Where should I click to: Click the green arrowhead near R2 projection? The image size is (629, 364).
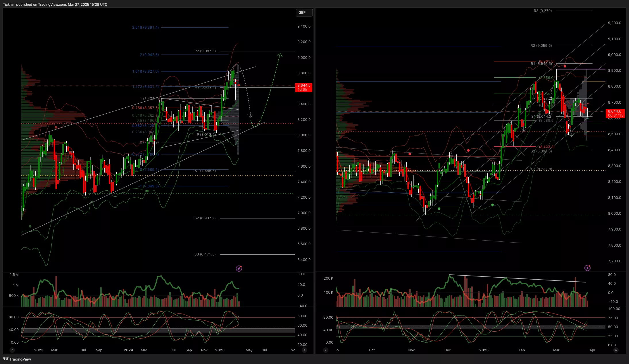coord(280,54)
